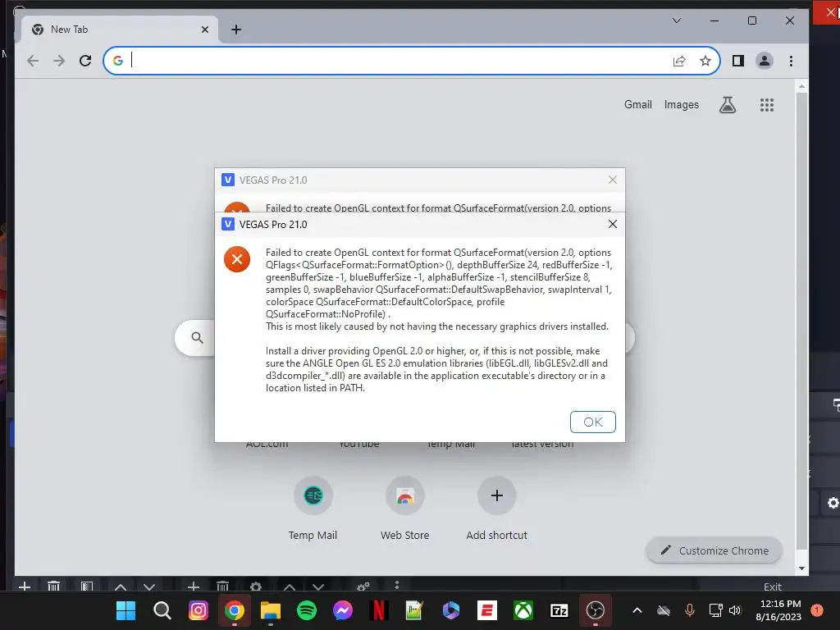Click the OBS Studio taskbar icon

596,610
